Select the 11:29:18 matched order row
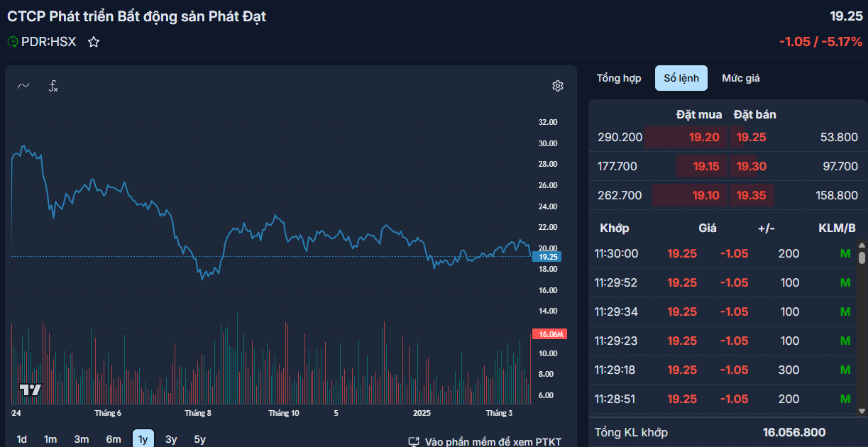Image resolution: width=868 pixels, height=447 pixels. 723,370
